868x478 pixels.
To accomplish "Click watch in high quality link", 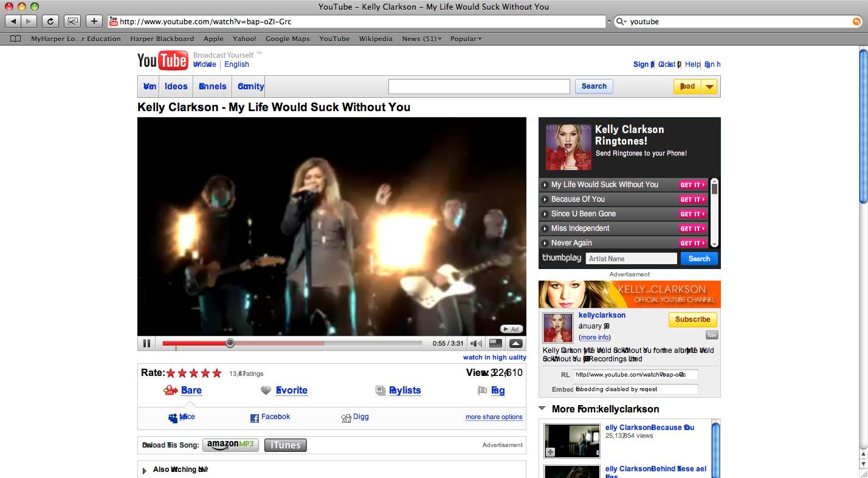I will click(495, 357).
